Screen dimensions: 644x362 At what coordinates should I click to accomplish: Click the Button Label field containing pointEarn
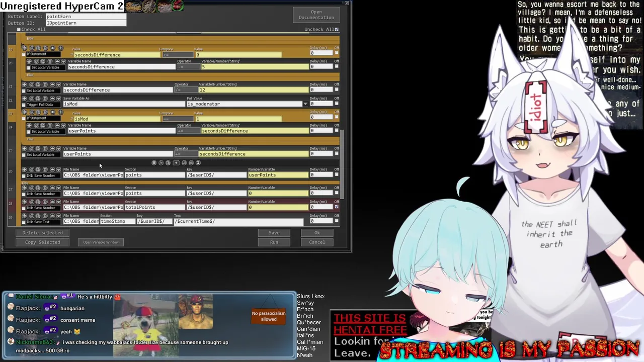pyautogui.click(x=86, y=17)
